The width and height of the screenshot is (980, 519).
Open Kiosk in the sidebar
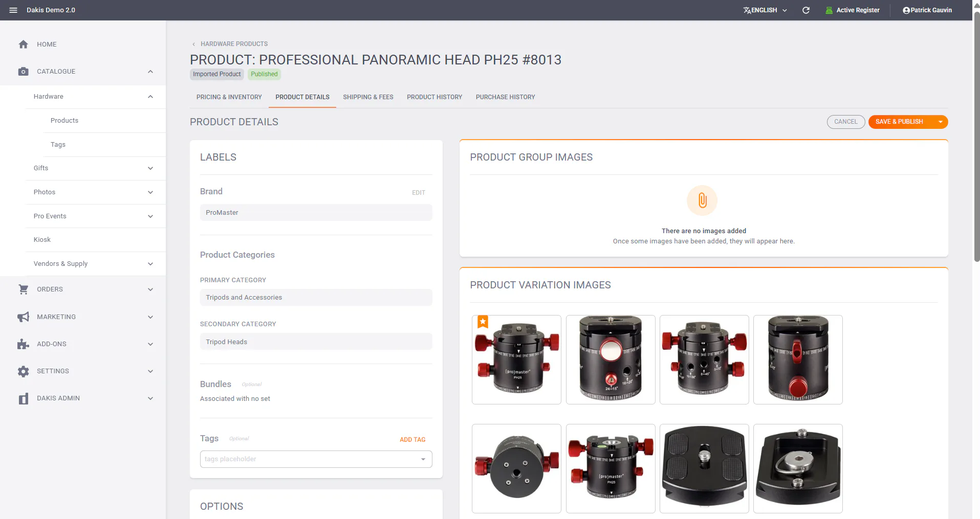[42, 240]
